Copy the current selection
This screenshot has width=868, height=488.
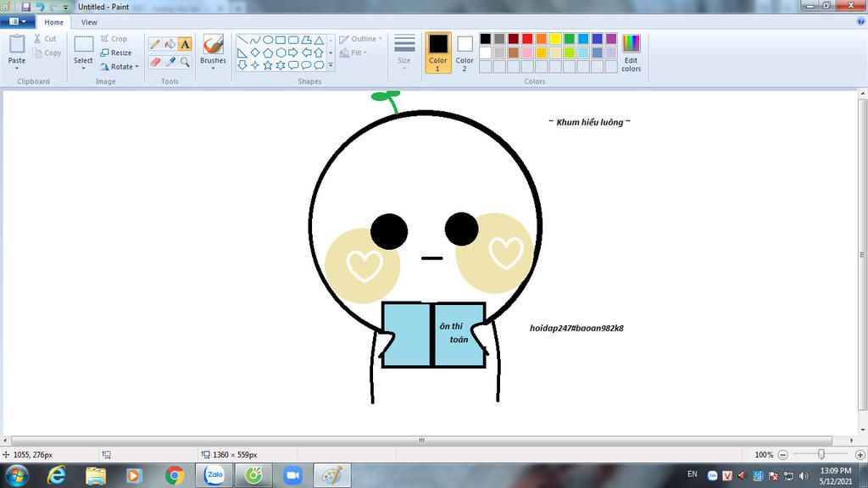pos(47,53)
